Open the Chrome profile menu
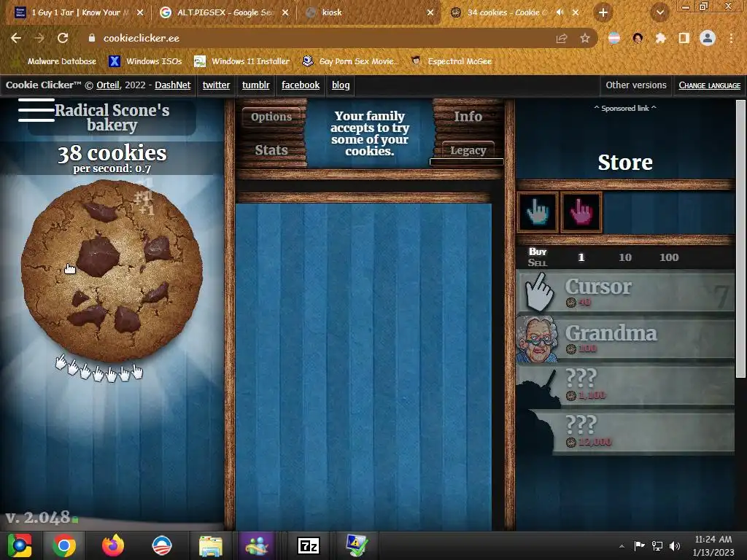This screenshot has width=747, height=560. click(708, 38)
